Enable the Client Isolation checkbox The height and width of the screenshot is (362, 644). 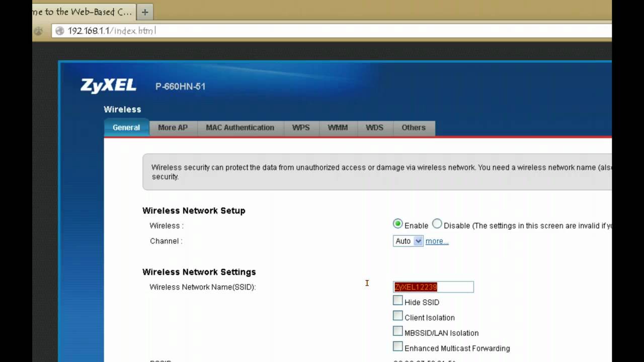[398, 316]
